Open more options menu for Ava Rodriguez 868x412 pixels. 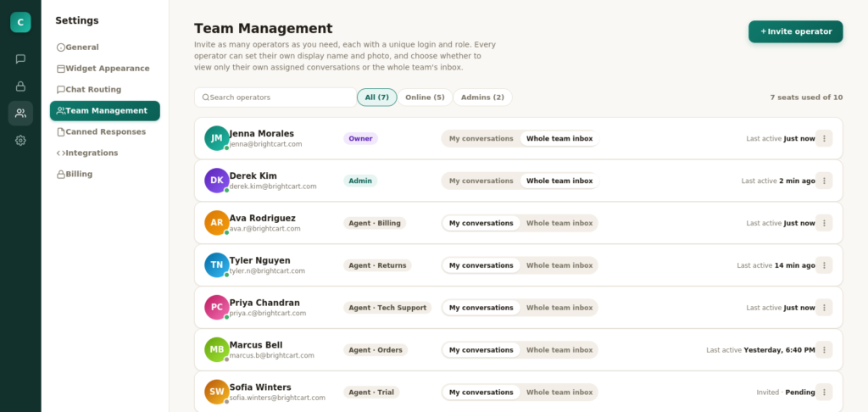pyautogui.click(x=824, y=223)
